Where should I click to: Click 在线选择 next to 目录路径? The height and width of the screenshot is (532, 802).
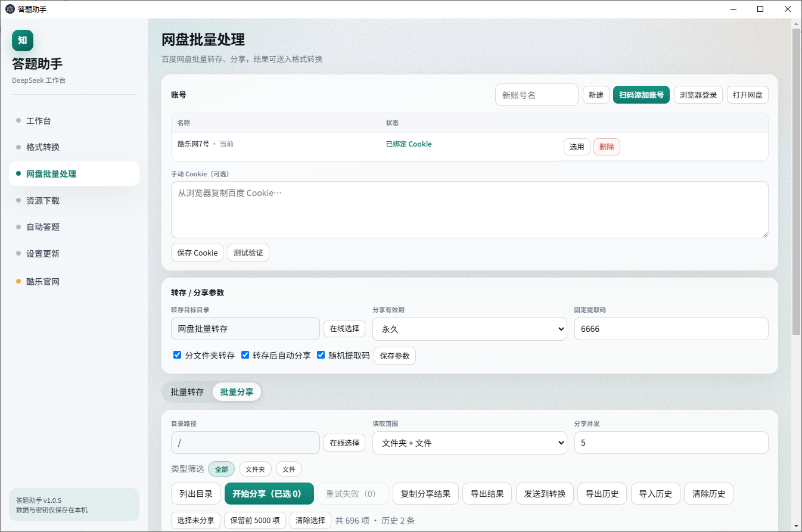pyautogui.click(x=344, y=443)
